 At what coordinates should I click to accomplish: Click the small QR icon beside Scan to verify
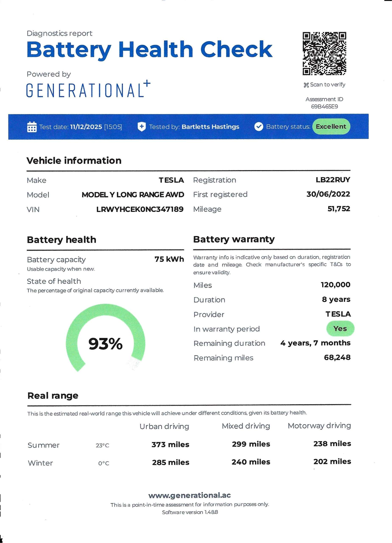306,85
